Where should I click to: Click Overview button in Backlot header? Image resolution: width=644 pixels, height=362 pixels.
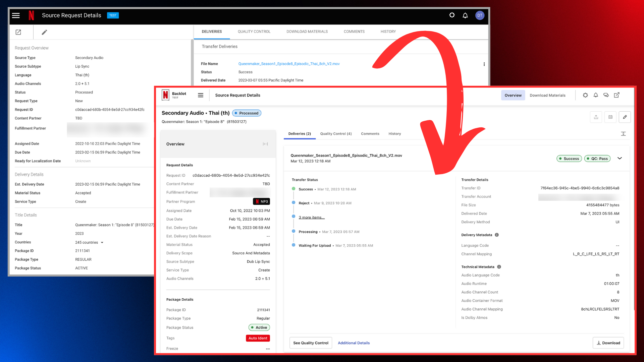513,95
